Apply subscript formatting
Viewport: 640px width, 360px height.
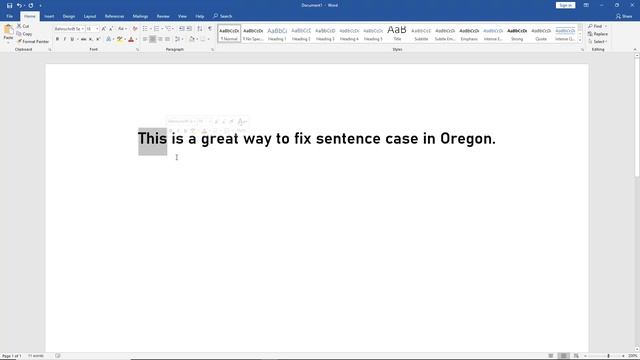(x=91, y=39)
